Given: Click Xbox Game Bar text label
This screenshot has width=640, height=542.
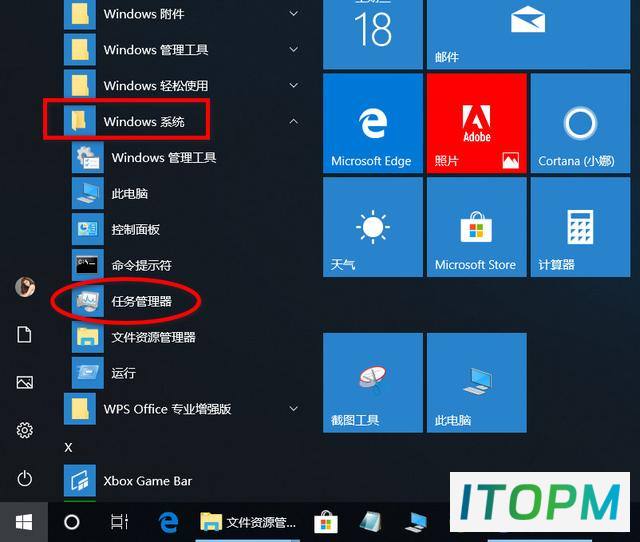Looking at the screenshot, I should click(x=147, y=481).
